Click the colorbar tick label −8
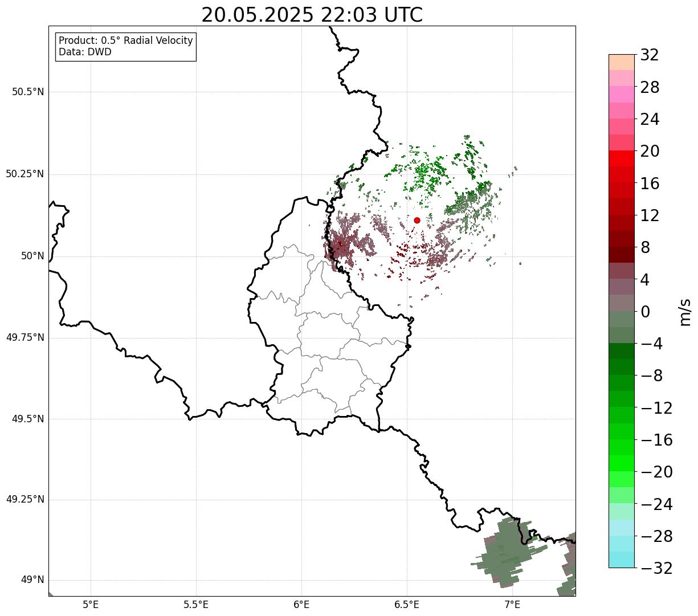Image resolution: width=698 pixels, height=616 pixels. tap(652, 376)
